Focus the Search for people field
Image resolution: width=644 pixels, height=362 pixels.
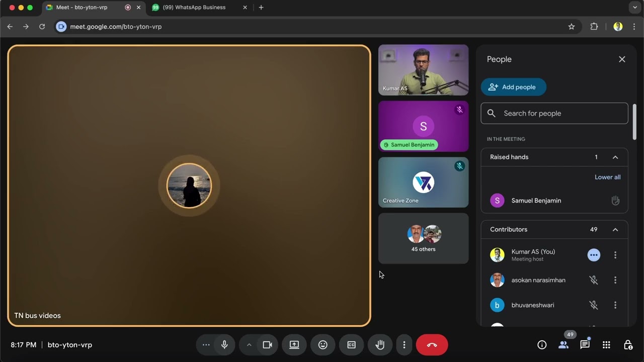[x=554, y=114]
